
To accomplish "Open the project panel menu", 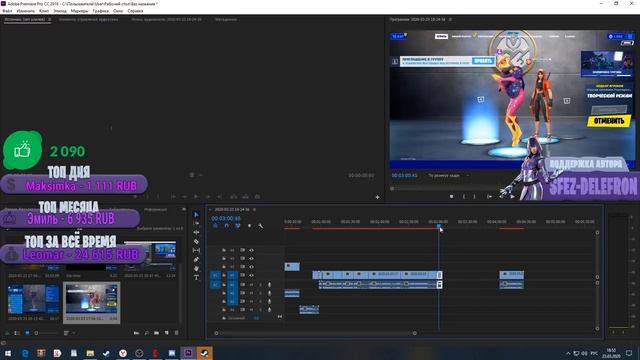I will [184, 209].
